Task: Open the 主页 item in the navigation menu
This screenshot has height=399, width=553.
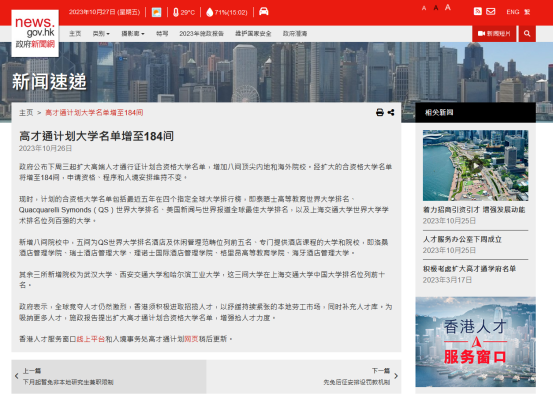Action: [x=75, y=34]
